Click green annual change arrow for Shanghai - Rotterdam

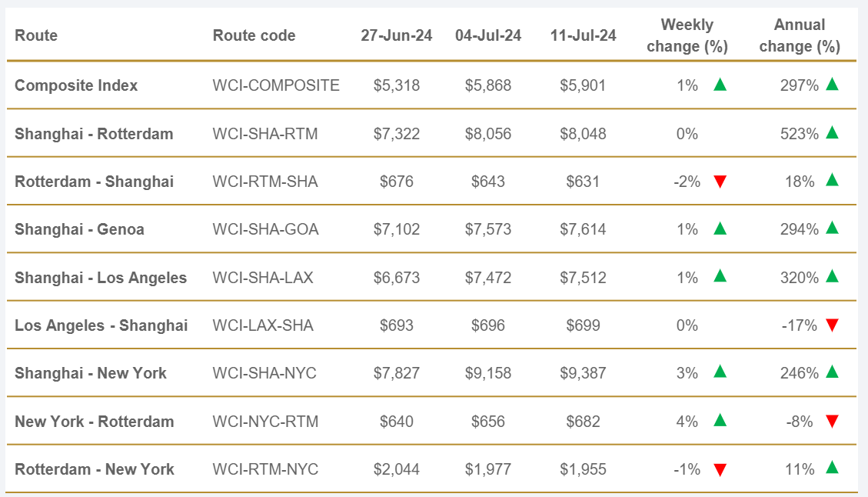point(831,132)
